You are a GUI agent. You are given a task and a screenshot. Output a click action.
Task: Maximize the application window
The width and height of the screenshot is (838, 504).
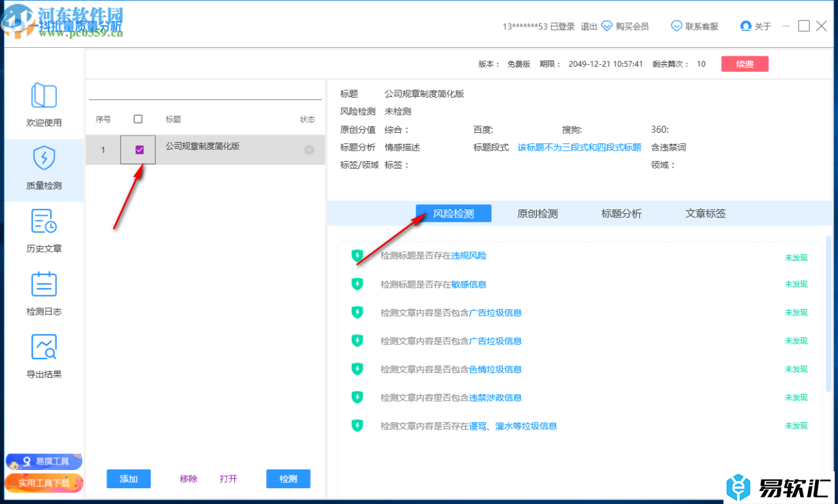pos(804,26)
